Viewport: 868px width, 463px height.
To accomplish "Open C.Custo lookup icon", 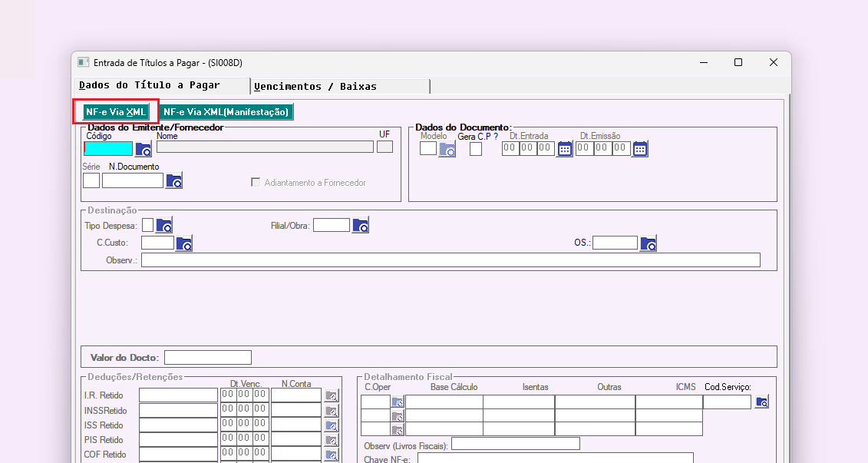I will tap(183, 243).
